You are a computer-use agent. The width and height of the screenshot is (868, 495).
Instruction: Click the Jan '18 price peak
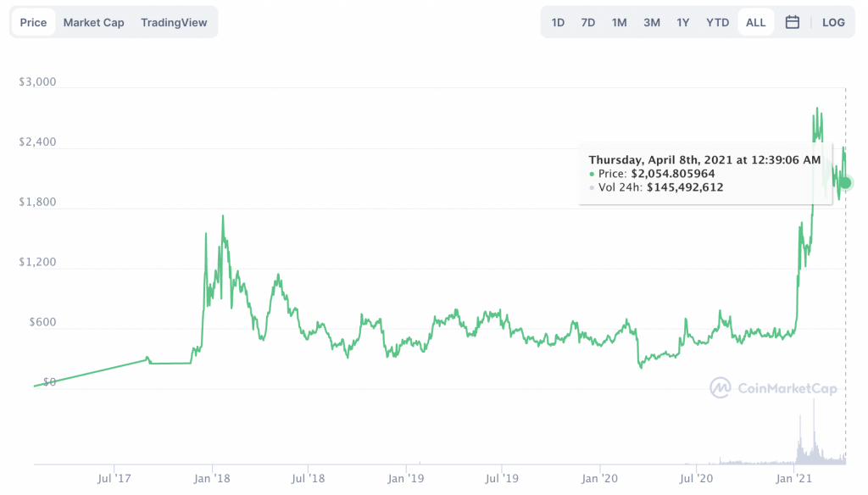point(223,217)
